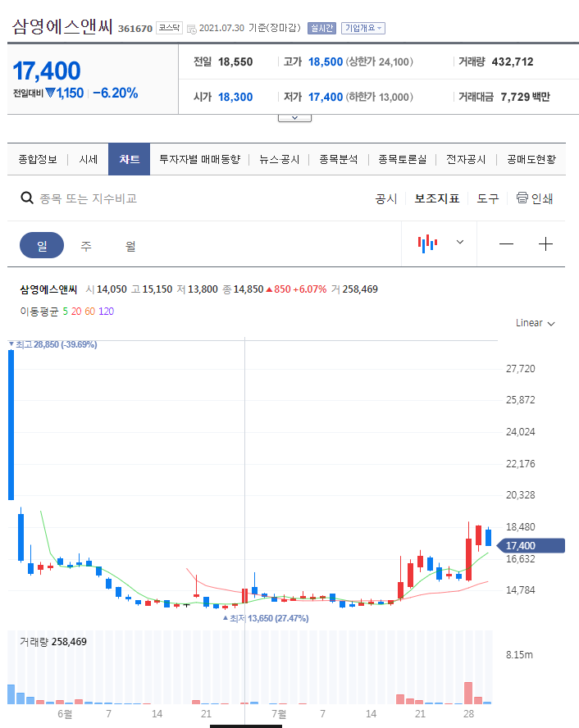Switch to the 시세 tab

point(89,159)
